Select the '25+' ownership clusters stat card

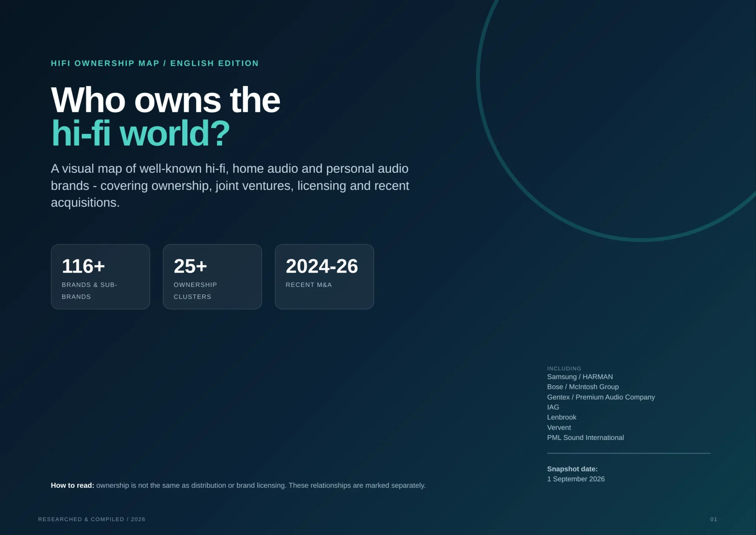(x=212, y=276)
